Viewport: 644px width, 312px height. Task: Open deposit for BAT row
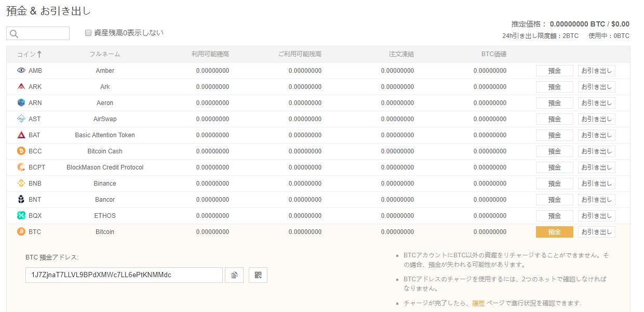point(555,135)
